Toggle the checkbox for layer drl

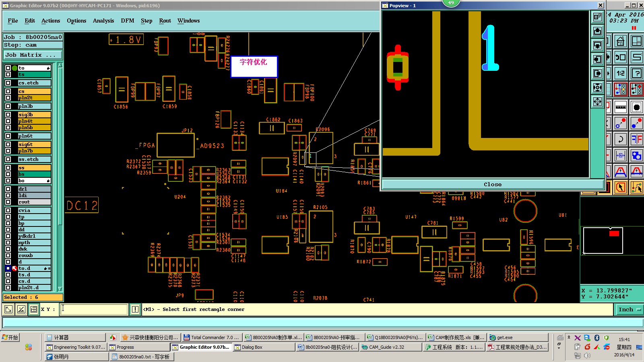pyautogui.click(x=8, y=189)
